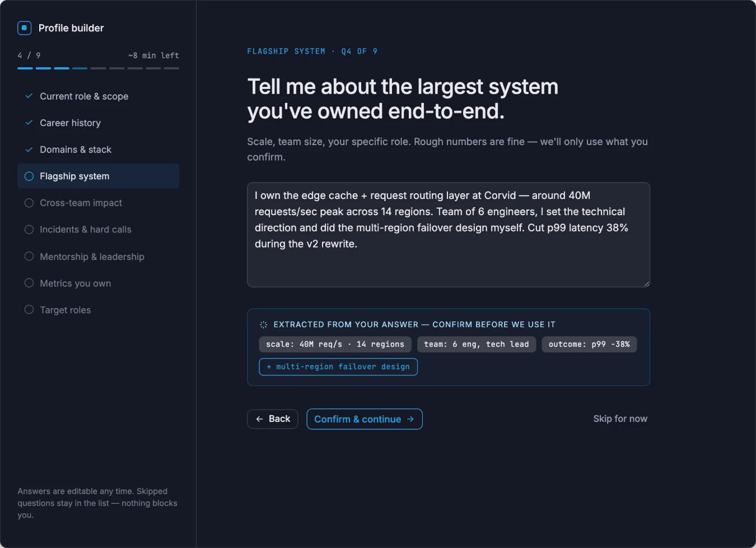Toggle the scale: 40M req/s chip

[335, 344]
